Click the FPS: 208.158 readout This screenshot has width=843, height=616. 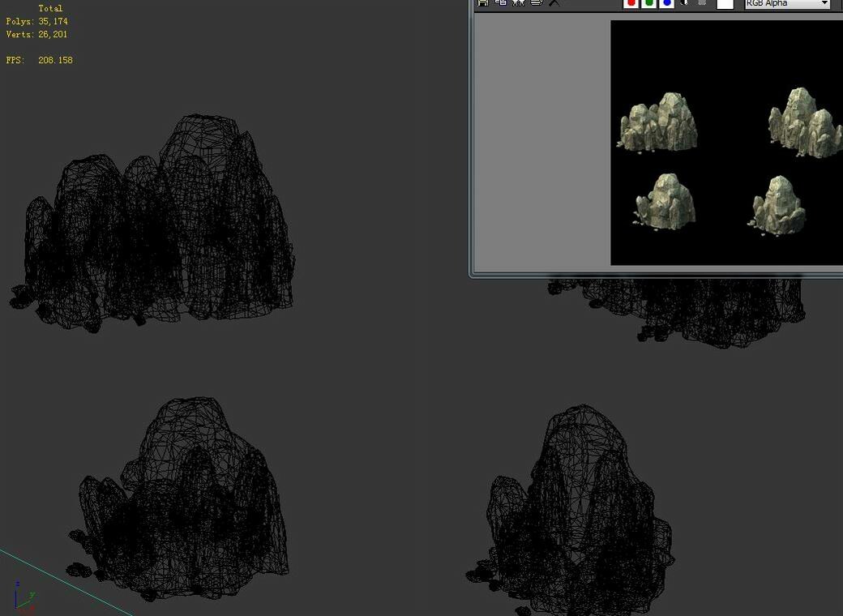point(39,60)
